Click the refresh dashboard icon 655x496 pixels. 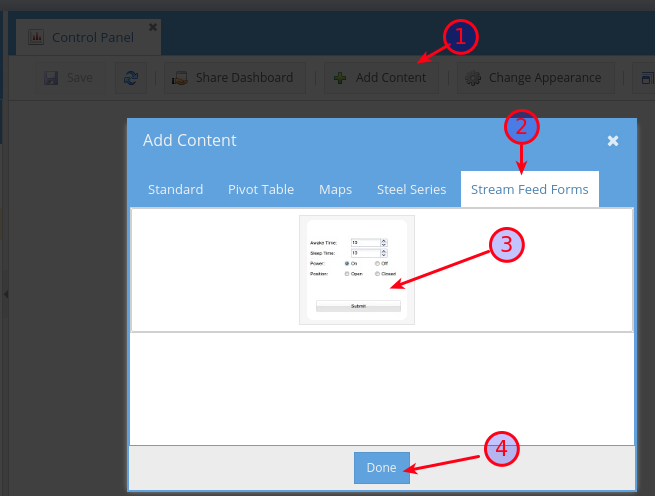tap(130, 78)
